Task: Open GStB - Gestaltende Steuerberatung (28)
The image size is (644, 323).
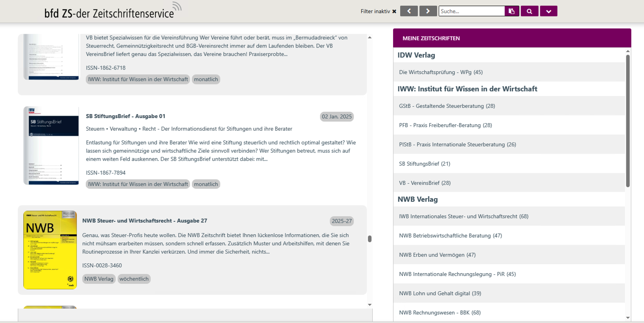Action: 509,106
